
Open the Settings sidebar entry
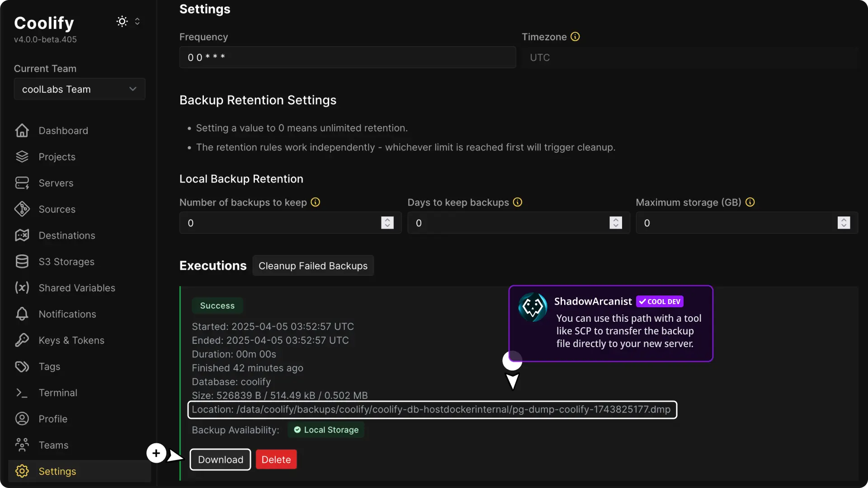57,471
